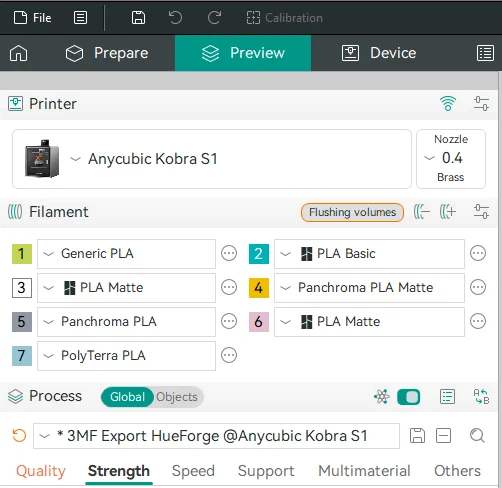This screenshot has height=488, width=502.
Task: Open the Others settings tab
Action: click(457, 471)
